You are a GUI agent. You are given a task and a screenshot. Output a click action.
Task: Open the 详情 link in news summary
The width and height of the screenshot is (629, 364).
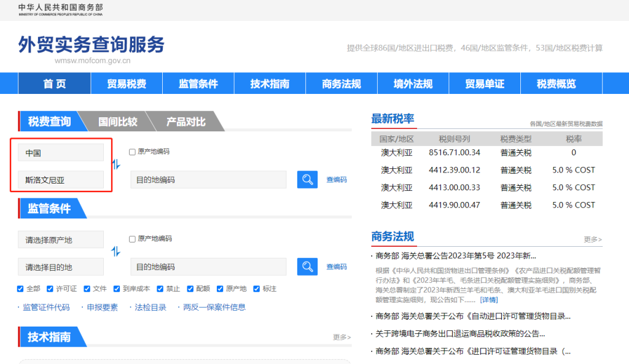[x=489, y=300]
